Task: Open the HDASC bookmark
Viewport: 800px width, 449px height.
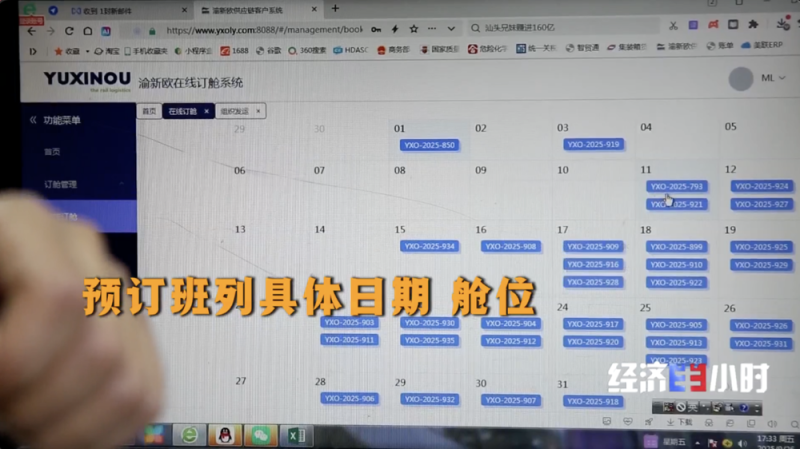Action: [x=351, y=50]
